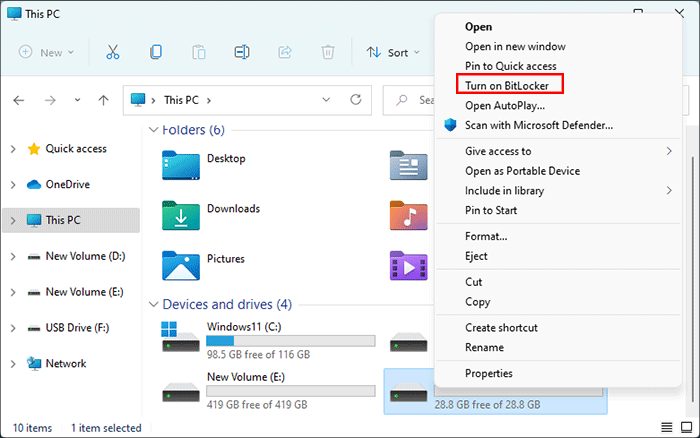Open the Give access to submenu

(558, 151)
